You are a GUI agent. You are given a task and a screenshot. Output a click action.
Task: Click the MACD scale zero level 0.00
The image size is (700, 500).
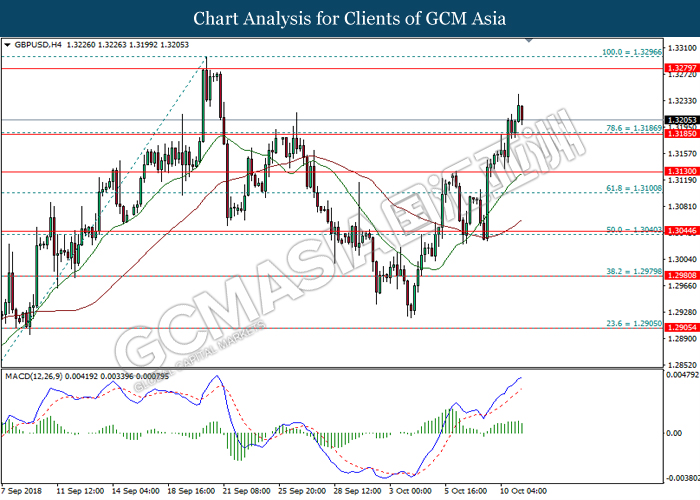point(674,433)
